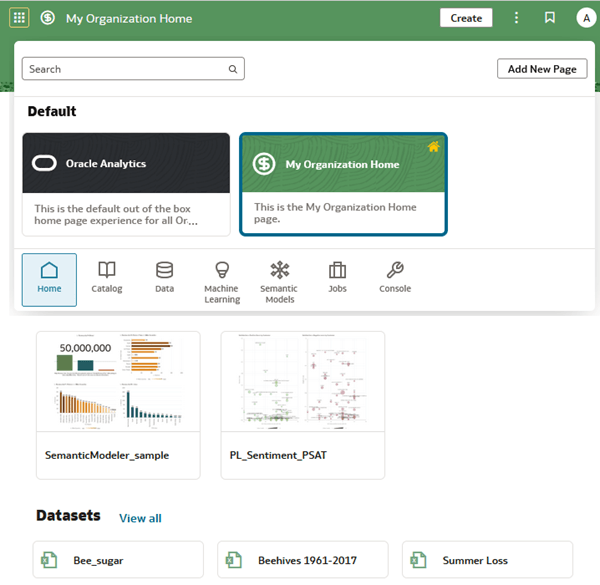Click the PL_Sentiment_PSAT title
Screen dimensions: 600x585
point(278,455)
